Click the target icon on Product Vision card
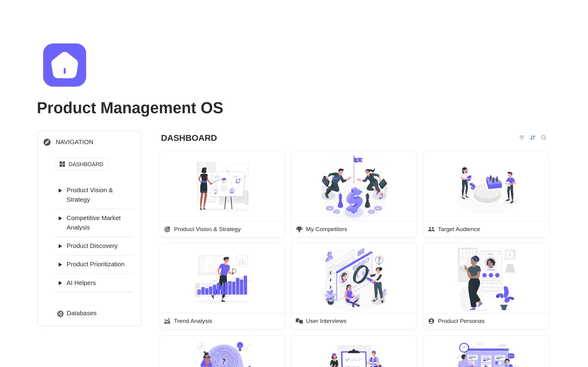588x367 pixels. pyautogui.click(x=167, y=229)
